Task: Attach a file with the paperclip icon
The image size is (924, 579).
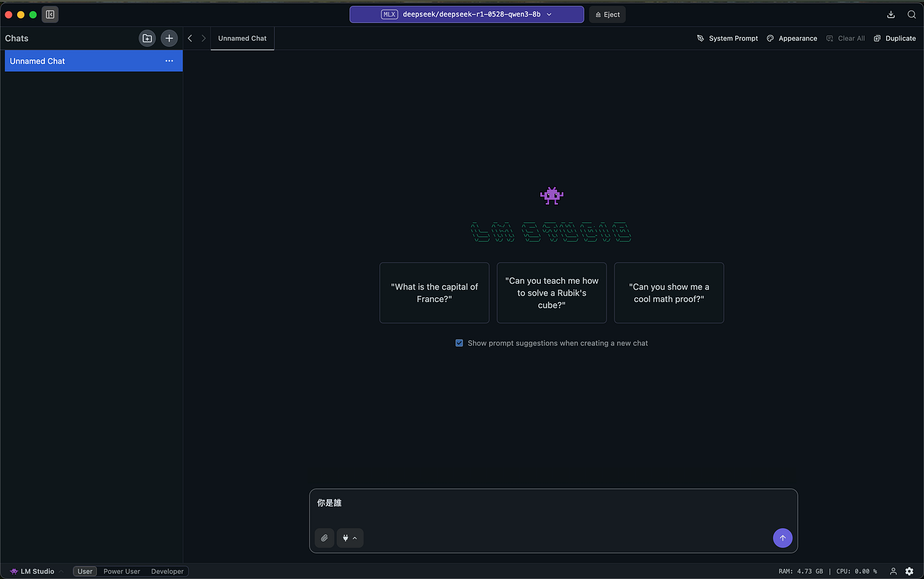Action: pyautogui.click(x=324, y=538)
